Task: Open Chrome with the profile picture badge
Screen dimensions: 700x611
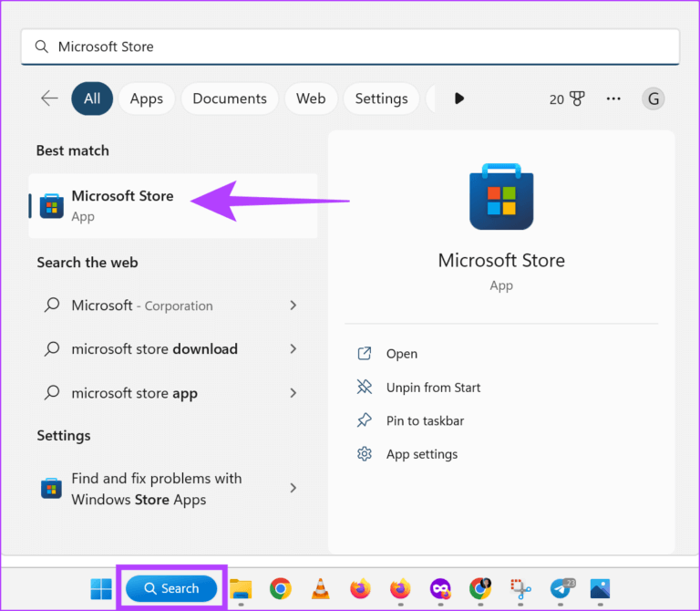Action: 480,589
